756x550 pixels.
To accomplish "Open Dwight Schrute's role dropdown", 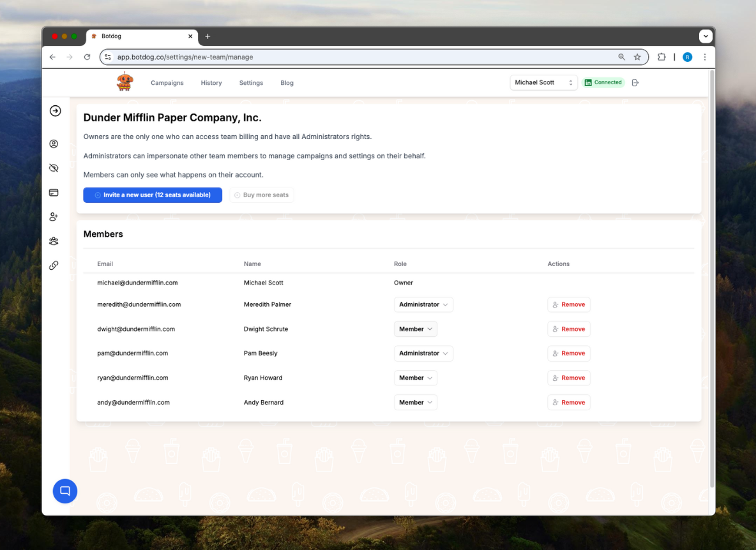I will coord(416,329).
